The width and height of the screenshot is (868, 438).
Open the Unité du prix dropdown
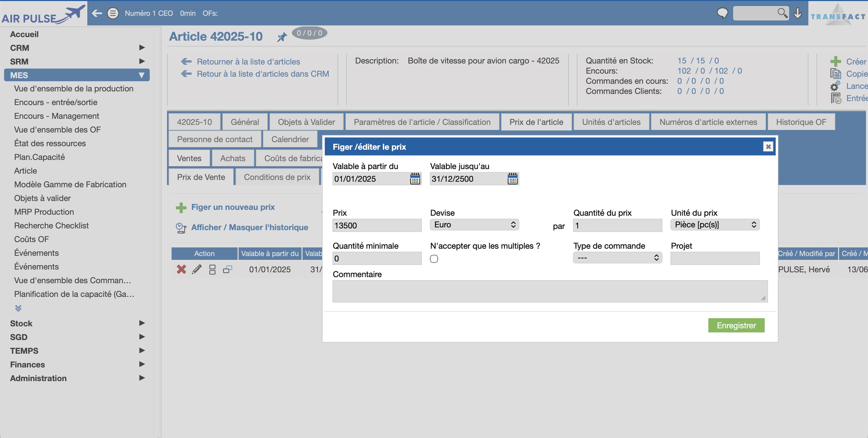click(x=715, y=225)
